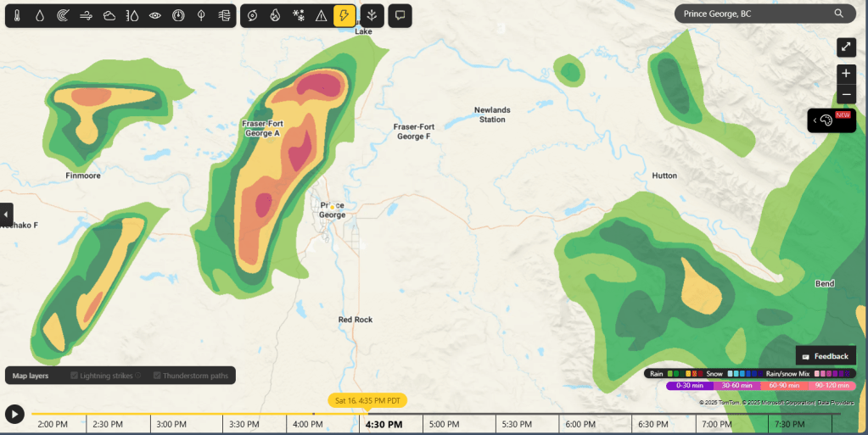Click the active thunderstorm lightning layer icon
The width and height of the screenshot is (868, 435).
[344, 15]
